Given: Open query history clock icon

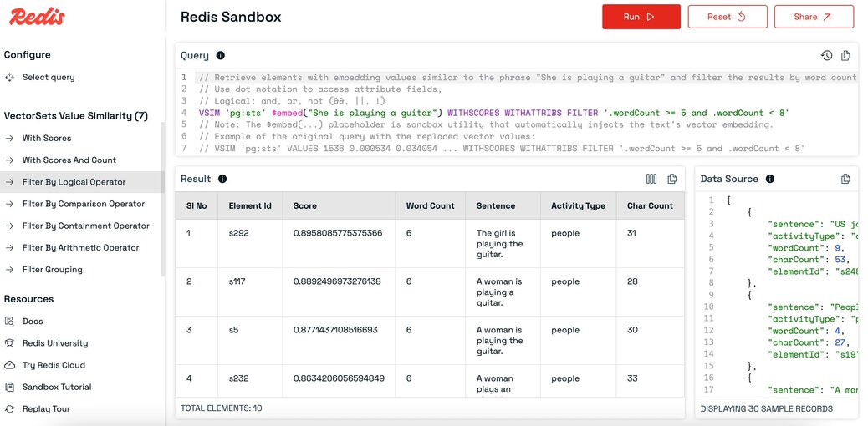Looking at the screenshot, I should pos(826,55).
